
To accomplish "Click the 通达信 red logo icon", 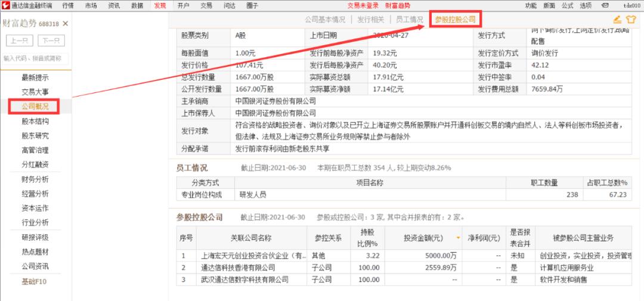I will click(x=5, y=5).
